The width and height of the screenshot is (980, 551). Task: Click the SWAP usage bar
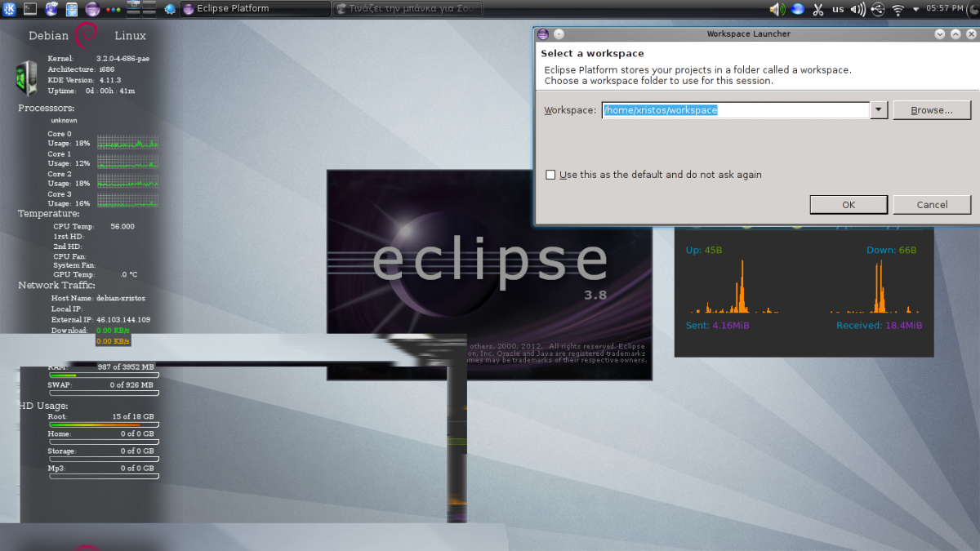pos(104,393)
